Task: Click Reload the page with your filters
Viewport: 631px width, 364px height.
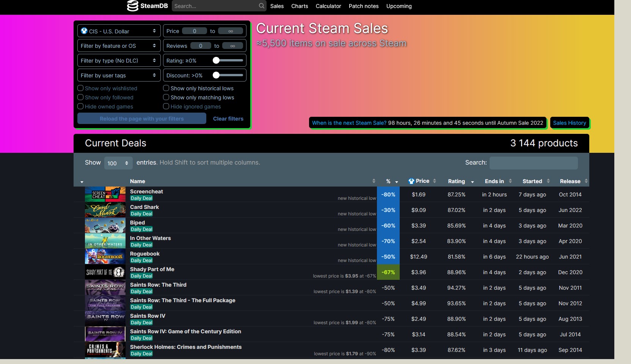Action: click(x=142, y=119)
